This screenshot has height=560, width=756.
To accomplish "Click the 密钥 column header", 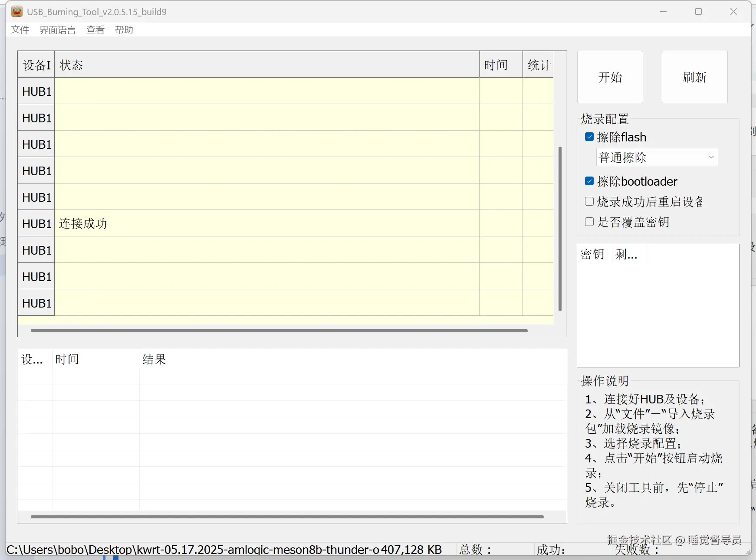I will [594, 254].
